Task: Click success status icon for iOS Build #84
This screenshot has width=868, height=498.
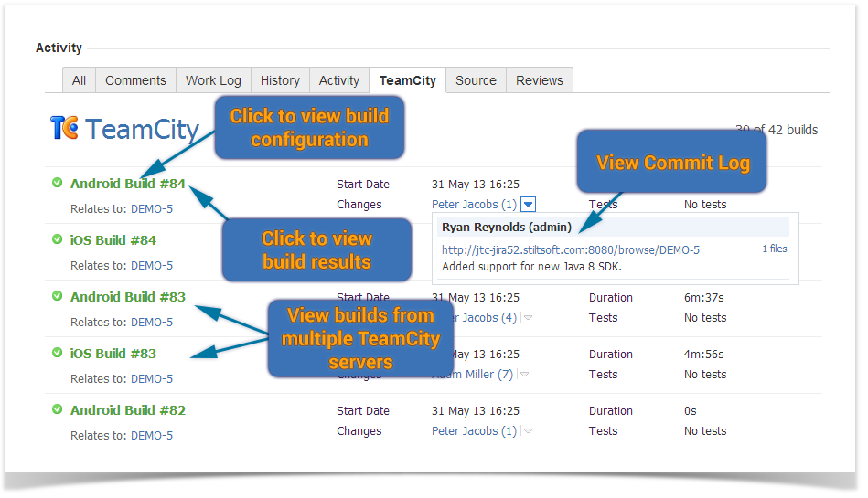Action: tap(57, 239)
